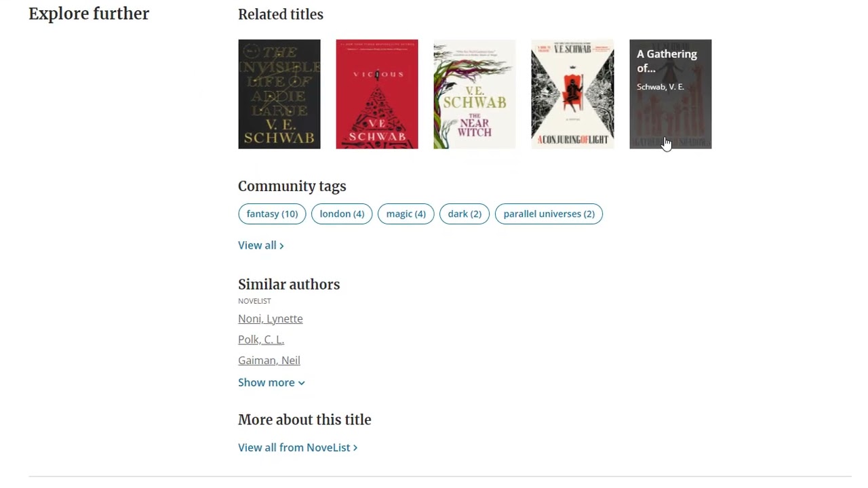868x488 pixels.
Task: Open similar author Noni, Lynette
Action: pos(270,319)
